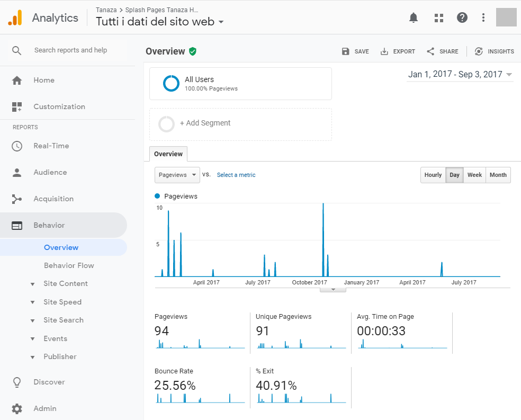Open the view selector Tutti i dati dropdown
The image size is (521, 420).
point(160,22)
